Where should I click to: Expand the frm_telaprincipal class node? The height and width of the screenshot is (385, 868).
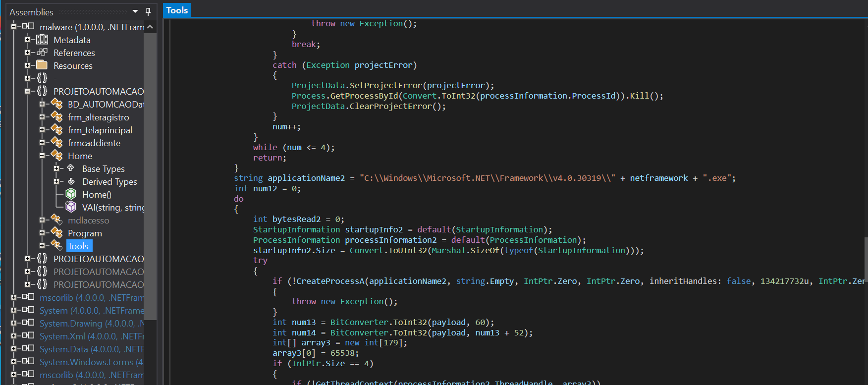(x=42, y=130)
